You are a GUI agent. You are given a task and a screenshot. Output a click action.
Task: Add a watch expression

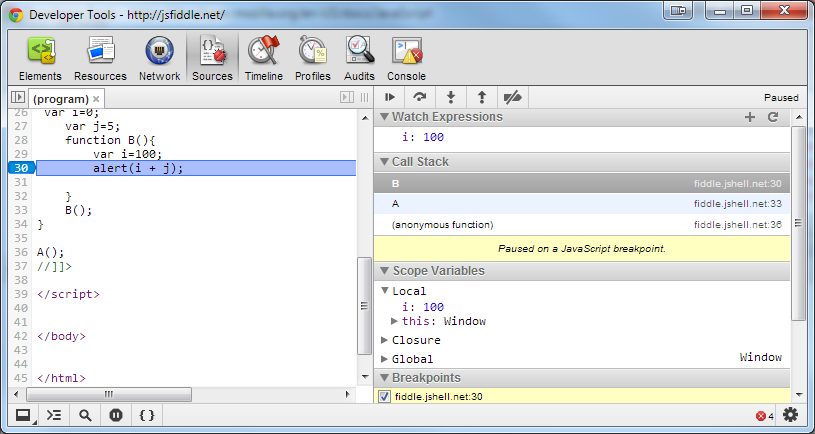coord(750,117)
